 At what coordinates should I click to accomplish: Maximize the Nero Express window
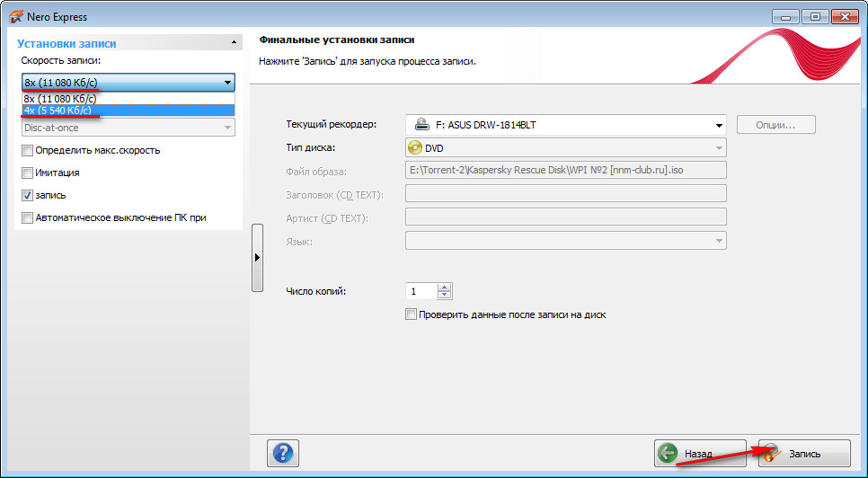(815, 16)
